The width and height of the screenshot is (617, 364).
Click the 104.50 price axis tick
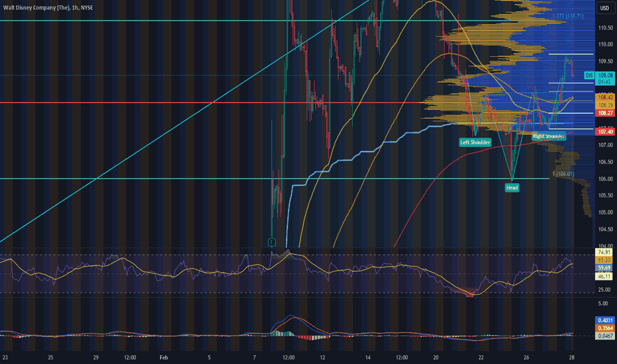tap(605, 230)
